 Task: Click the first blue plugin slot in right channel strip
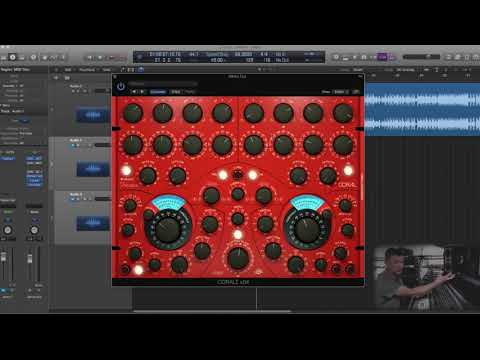(34, 159)
